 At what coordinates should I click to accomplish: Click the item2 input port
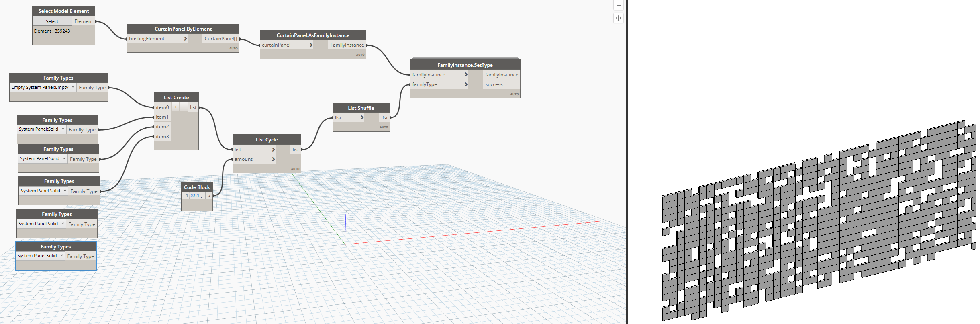tap(163, 127)
